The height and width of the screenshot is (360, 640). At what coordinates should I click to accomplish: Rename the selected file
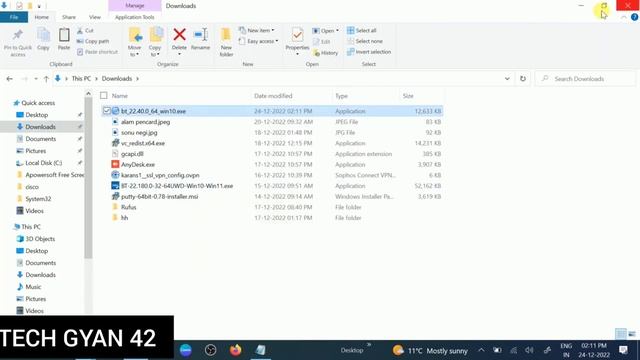click(200, 40)
